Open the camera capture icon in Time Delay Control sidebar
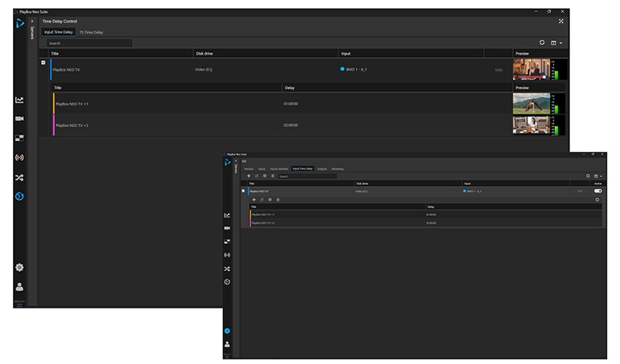Image resolution: width=620 pixels, height=364 pixels. click(x=19, y=118)
